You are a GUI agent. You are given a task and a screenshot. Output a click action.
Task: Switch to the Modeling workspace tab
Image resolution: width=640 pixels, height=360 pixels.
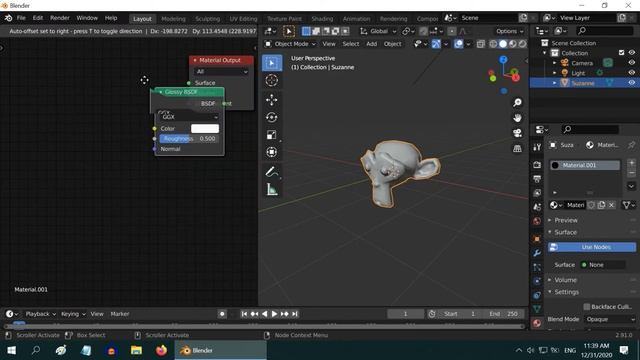tap(173, 19)
